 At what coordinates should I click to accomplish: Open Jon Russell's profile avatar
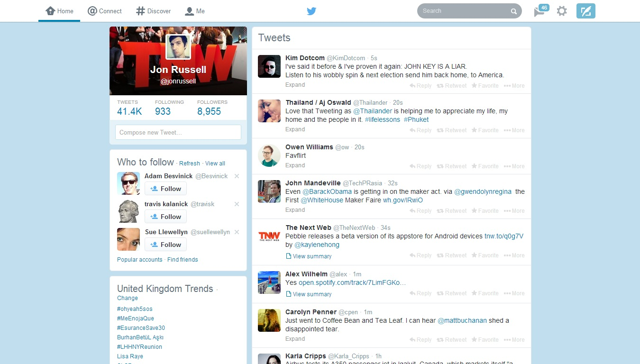(x=178, y=47)
